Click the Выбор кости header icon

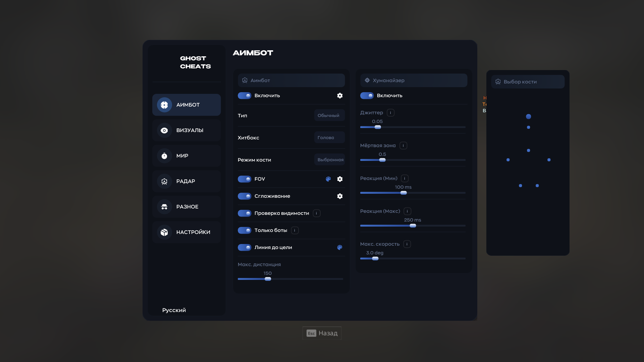point(498,82)
